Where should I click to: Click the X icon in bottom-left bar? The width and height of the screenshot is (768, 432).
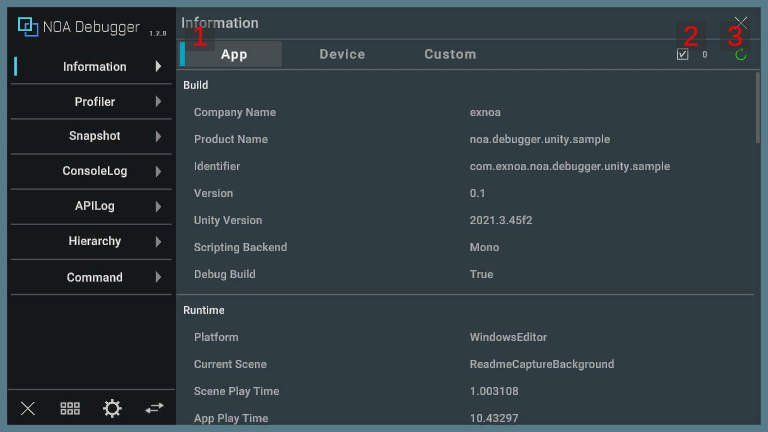(28, 408)
